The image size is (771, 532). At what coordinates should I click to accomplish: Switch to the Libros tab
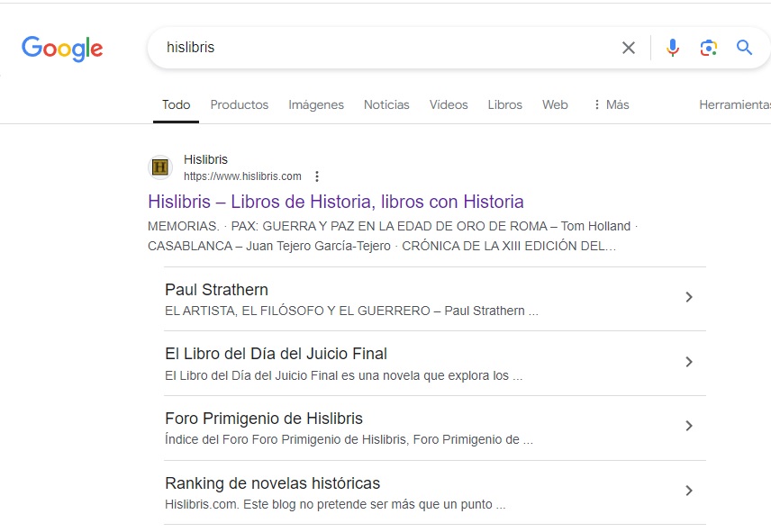click(x=505, y=104)
